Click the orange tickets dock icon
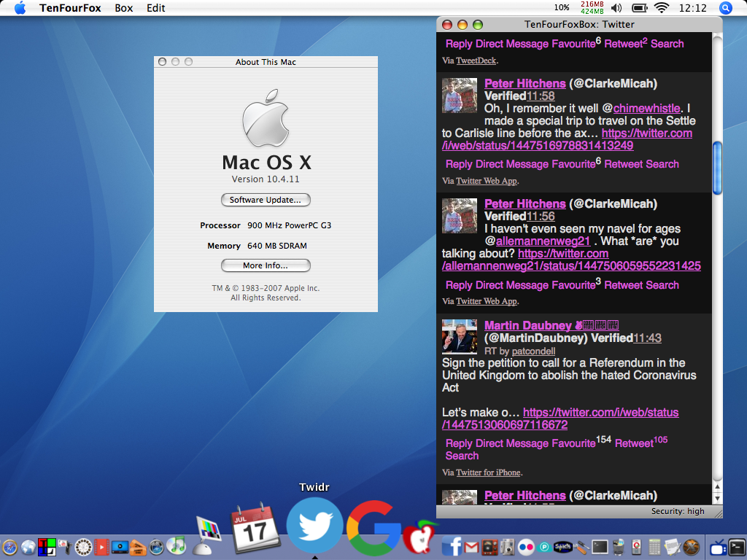The height and width of the screenshot is (560, 747). pyautogui.click(x=138, y=548)
